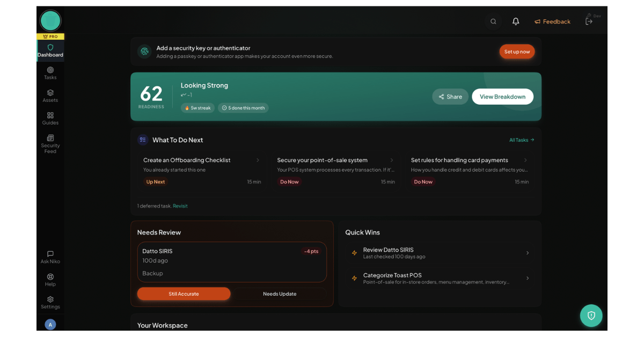Mark Datto SIRIS as Still Accurate

point(184,294)
